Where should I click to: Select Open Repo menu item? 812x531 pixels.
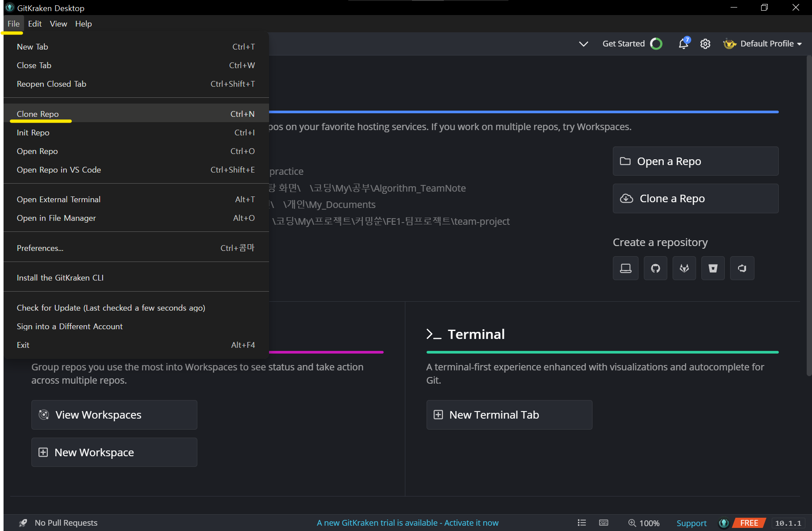136,151
